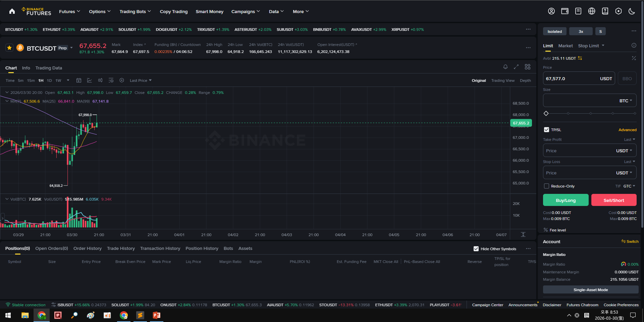Open the price alert bell icon
644x322 pixels.
click(x=505, y=67)
